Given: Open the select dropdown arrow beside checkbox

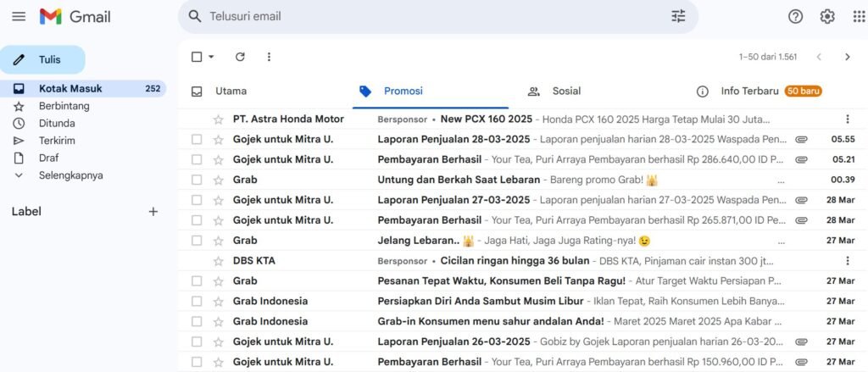Looking at the screenshot, I should click(x=211, y=57).
